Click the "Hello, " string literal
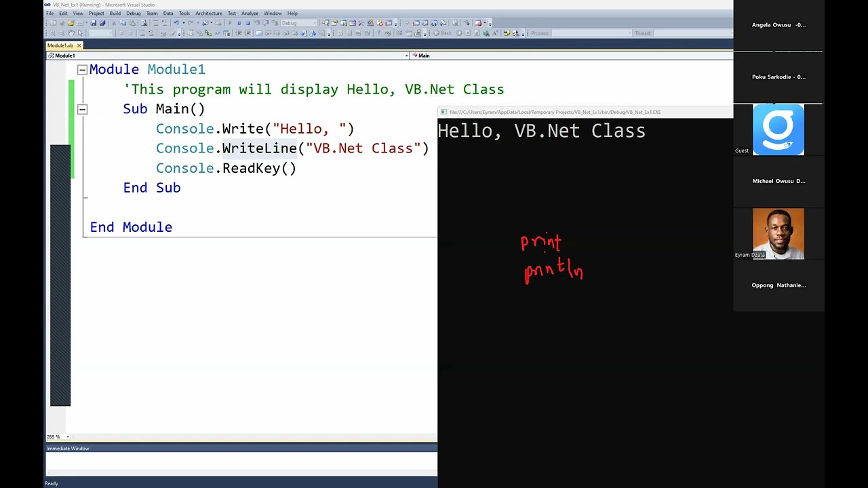This screenshot has height=488, width=868. (309, 129)
